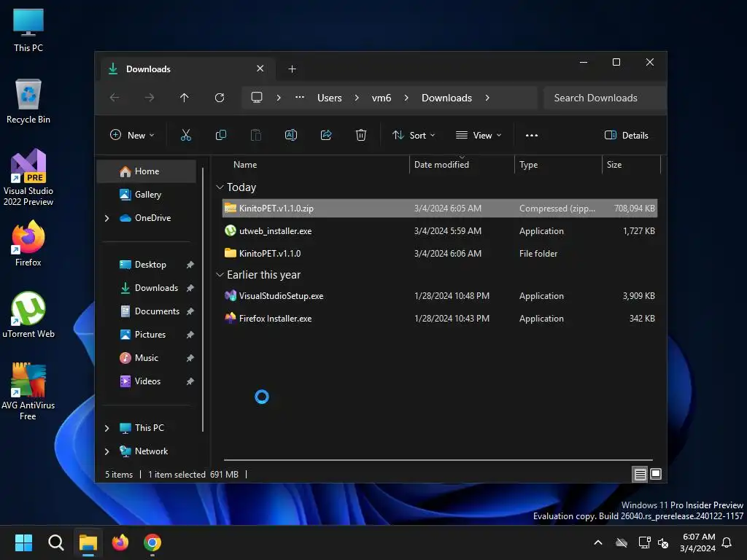The image size is (747, 560).
Task: Click chevron after Users in address bar
Action: click(356, 98)
